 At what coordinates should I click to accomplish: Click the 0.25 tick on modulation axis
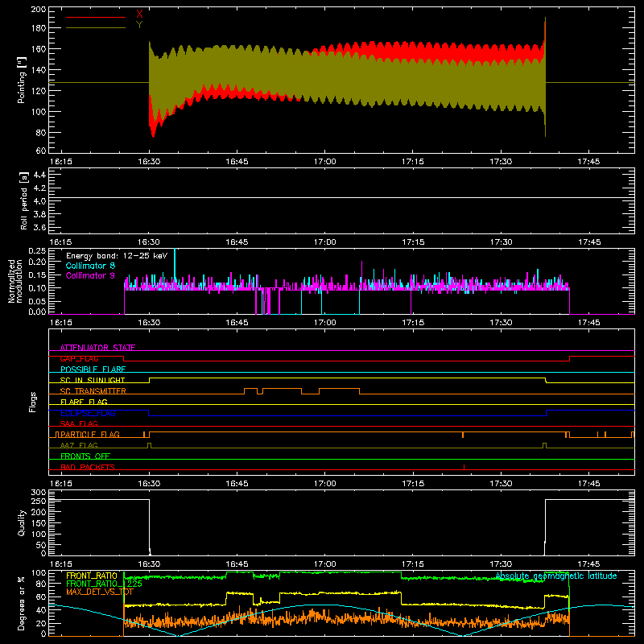pos(38,251)
